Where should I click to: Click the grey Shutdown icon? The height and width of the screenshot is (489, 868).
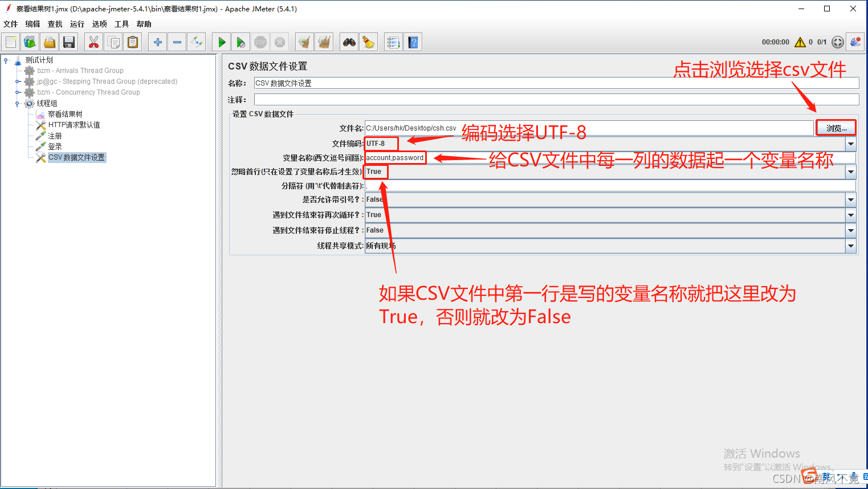coord(280,42)
